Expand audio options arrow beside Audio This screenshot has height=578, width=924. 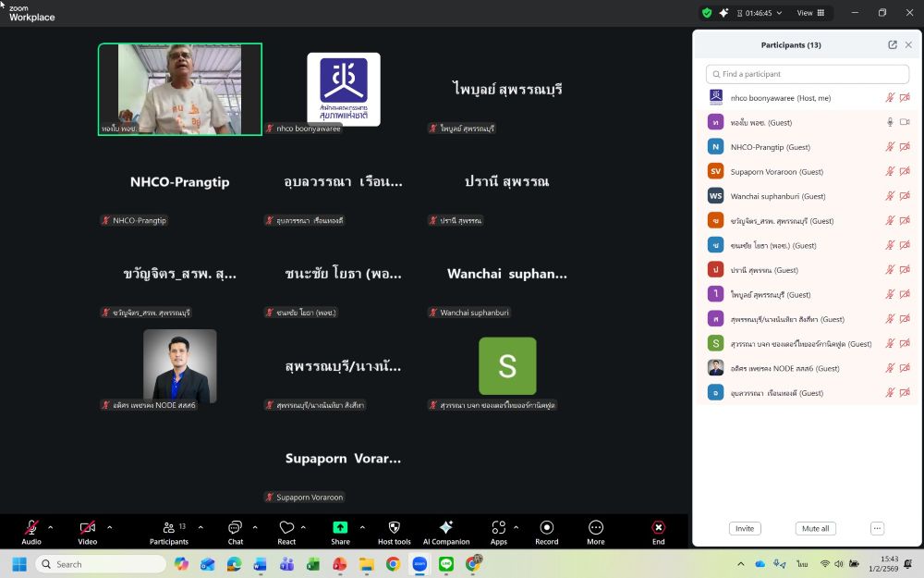click(x=50, y=527)
